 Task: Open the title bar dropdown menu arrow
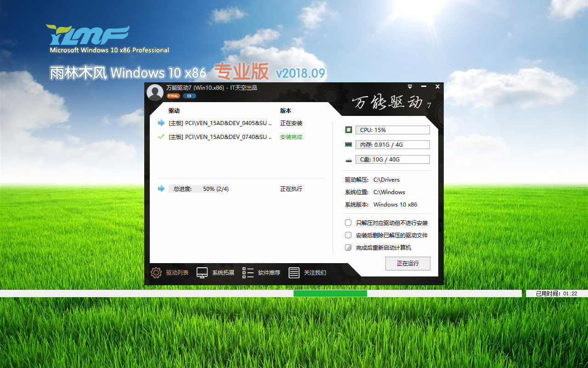tap(410, 86)
